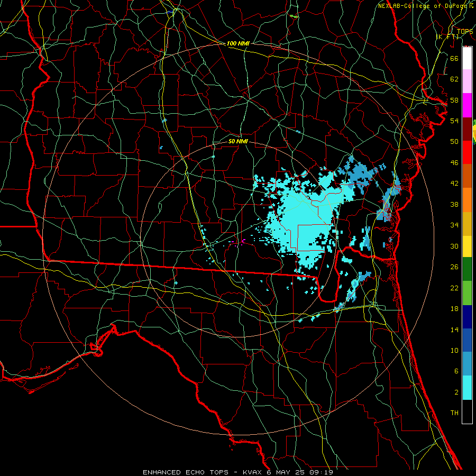Click the "62" legend value
Image resolution: width=476 pixels, height=476 pixels.
point(454,79)
